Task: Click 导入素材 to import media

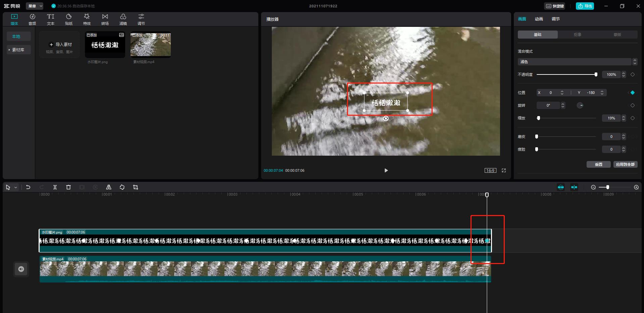Action: click(59, 45)
